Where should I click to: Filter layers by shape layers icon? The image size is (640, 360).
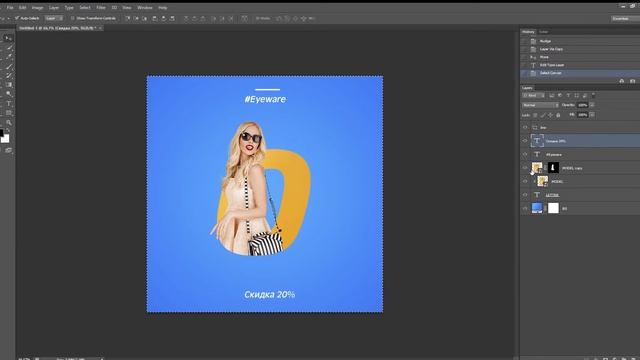click(x=576, y=96)
